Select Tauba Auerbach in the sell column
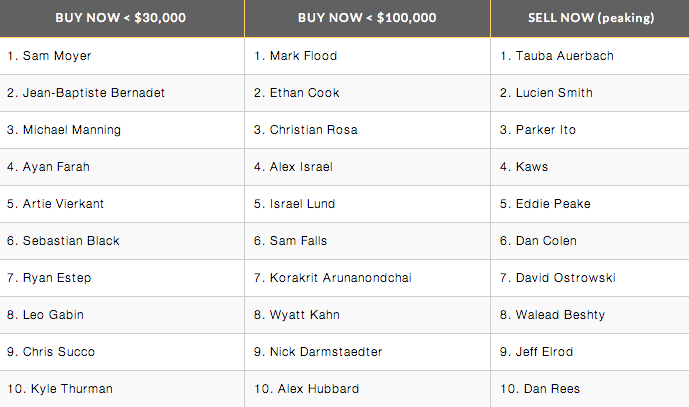 pos(557,56)
